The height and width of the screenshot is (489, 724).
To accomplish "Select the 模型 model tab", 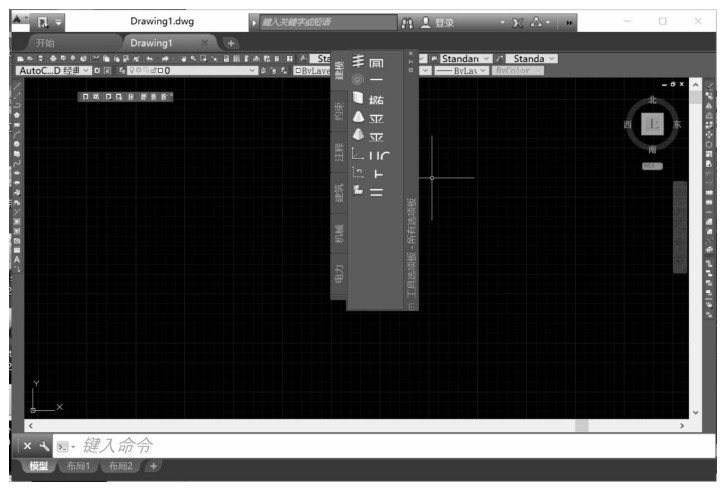I will pyautogui.click(x=38, y=466).
